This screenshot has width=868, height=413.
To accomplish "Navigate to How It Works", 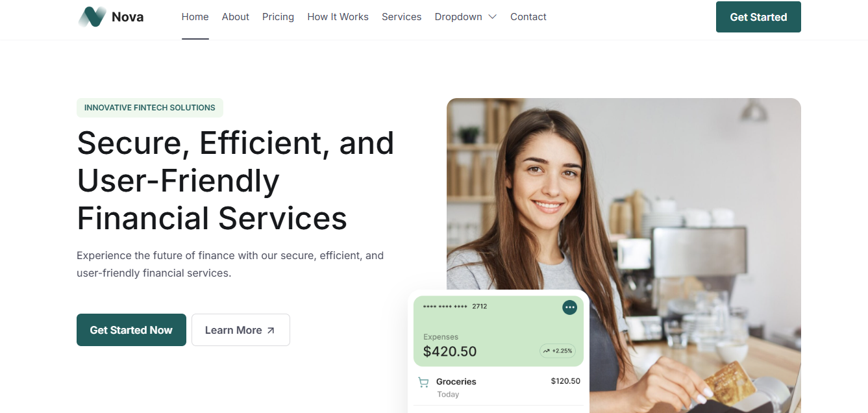I will pyautogui.click(x=338, y=17).
